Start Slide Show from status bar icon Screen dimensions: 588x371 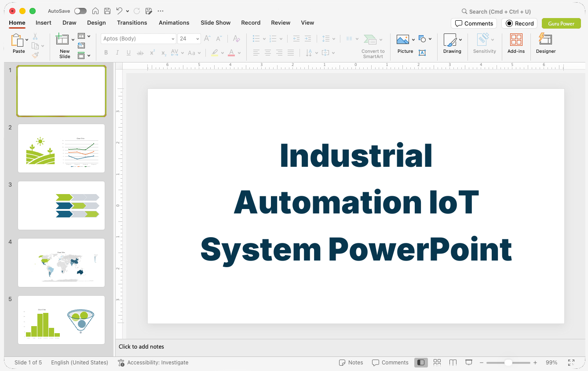pyautogui.click(x=469, y=362)
